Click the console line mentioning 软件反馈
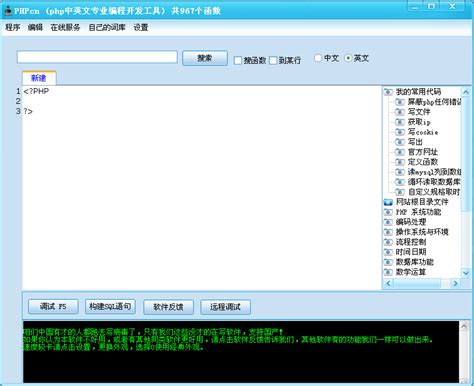 (228, 340)
